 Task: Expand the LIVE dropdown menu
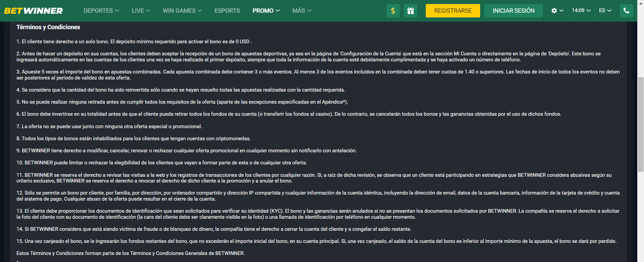tap(141, 11)
